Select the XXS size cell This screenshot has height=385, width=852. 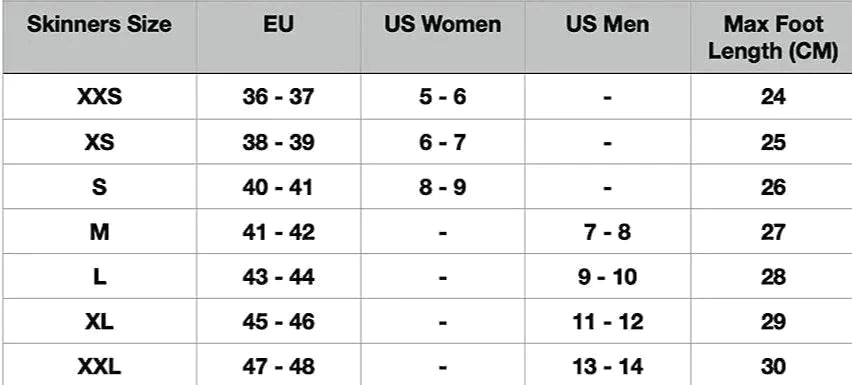pyautogui.click(x=99, y=97)
